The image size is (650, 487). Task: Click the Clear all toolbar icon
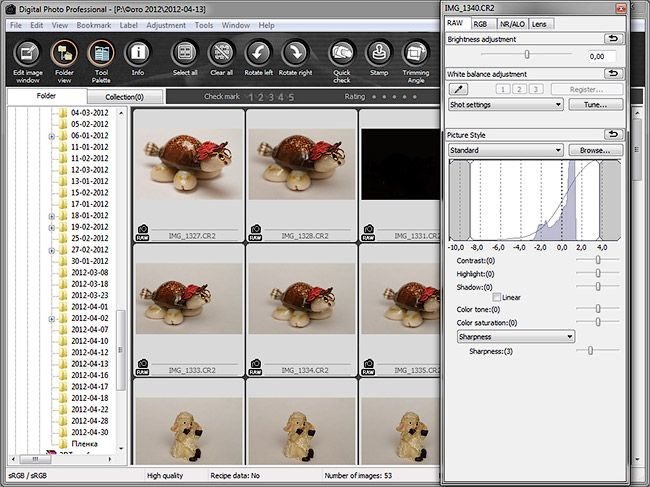[221, 58]
